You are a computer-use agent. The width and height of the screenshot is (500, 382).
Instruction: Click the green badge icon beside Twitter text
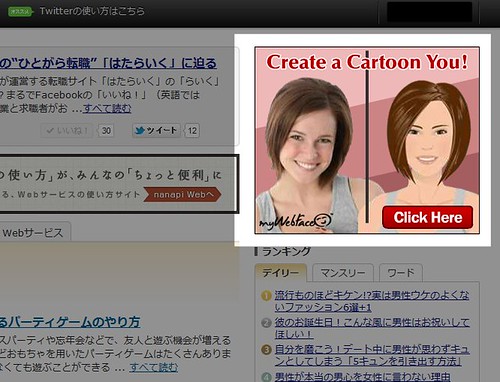21,12
